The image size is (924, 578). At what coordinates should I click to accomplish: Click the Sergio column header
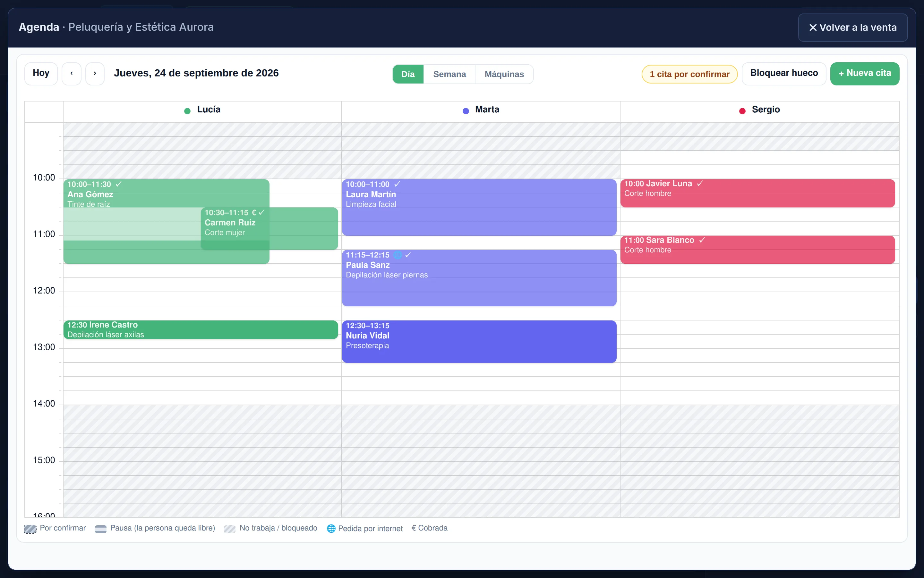759,112
